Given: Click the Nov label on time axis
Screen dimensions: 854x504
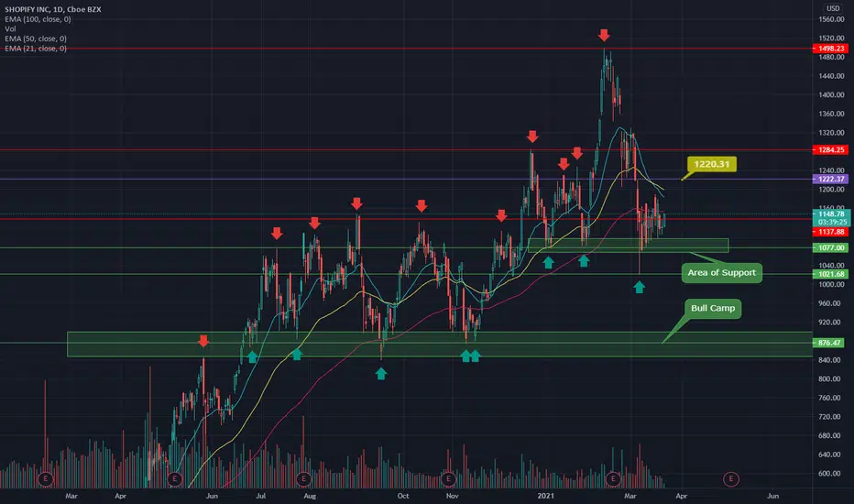Looking at the screenshot, I should 452,496.
